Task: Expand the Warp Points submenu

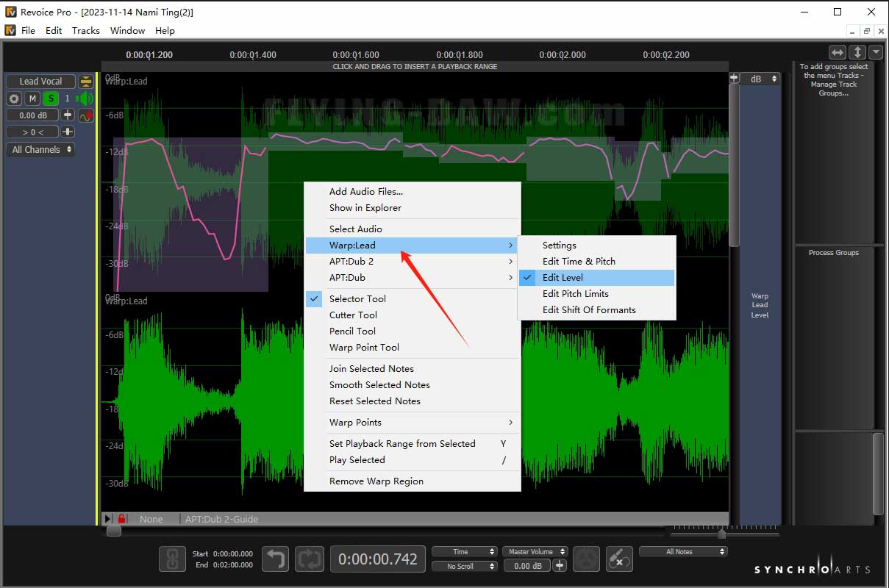Action: click(413, 423)
